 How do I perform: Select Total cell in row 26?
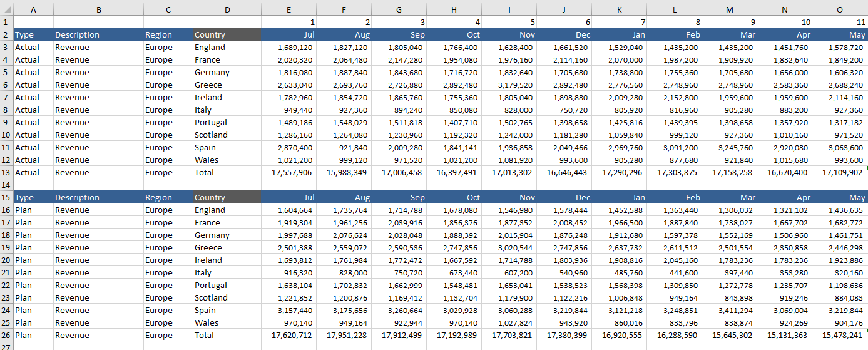pyautogui.click(x=227, y=336)
